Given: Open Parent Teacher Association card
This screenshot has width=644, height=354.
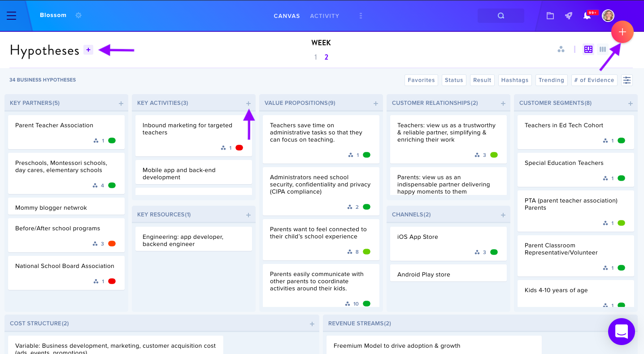Looking at the screenshot, I should point(66,132).
